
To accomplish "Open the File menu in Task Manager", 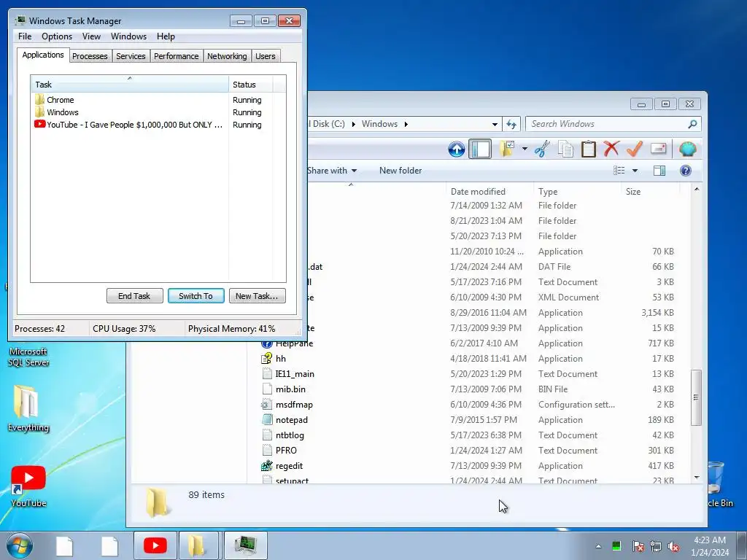I will pos(25,36).
